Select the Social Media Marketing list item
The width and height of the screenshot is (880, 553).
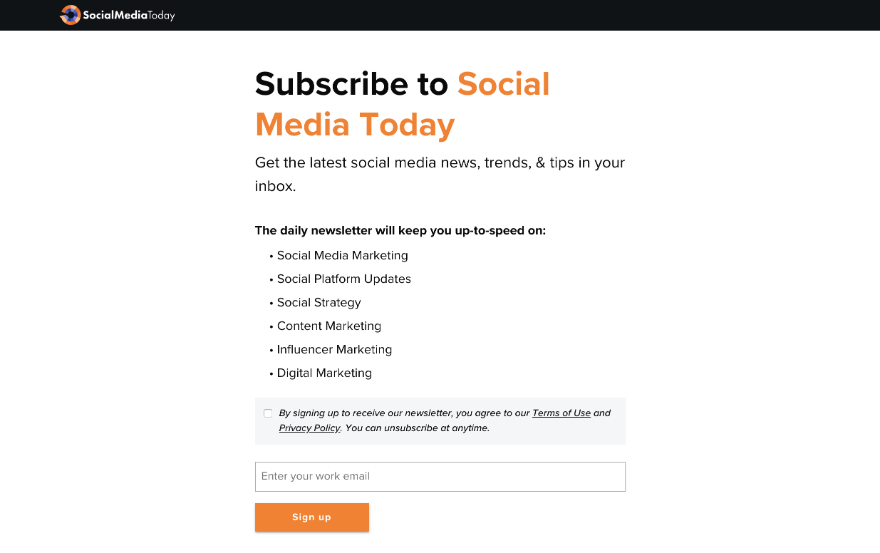click(342, 256)
